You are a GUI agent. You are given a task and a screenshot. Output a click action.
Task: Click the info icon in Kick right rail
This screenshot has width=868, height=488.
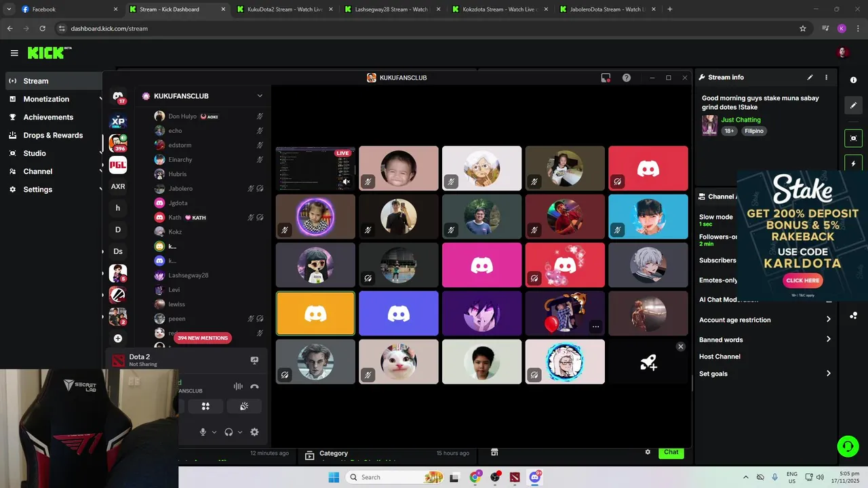click(853, 80)
